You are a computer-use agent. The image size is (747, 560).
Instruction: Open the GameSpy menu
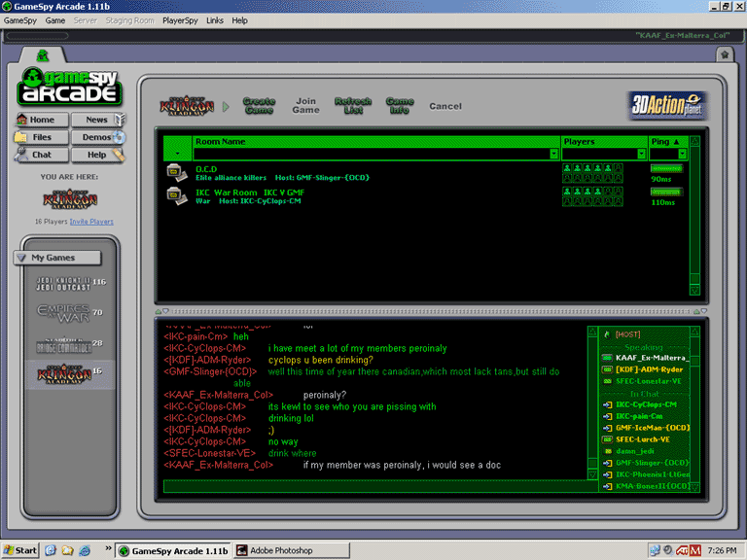tap(20, 20)
